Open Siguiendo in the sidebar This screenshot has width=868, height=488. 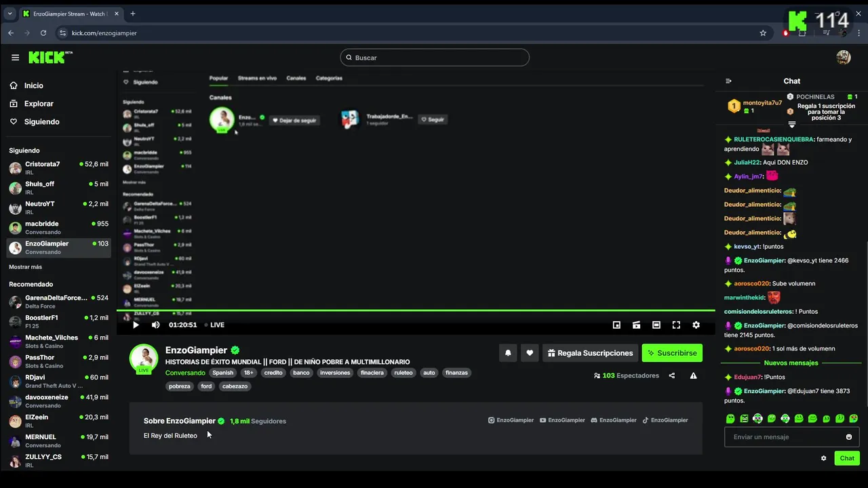[x=41, y=122]
